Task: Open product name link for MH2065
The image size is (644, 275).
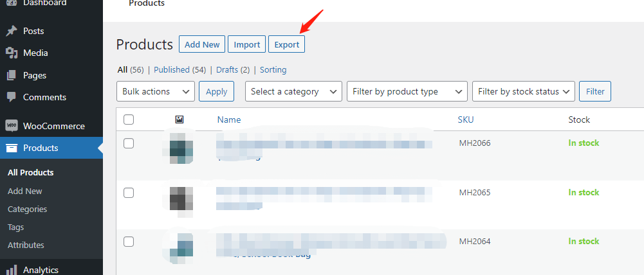Action: coord(324,198)
